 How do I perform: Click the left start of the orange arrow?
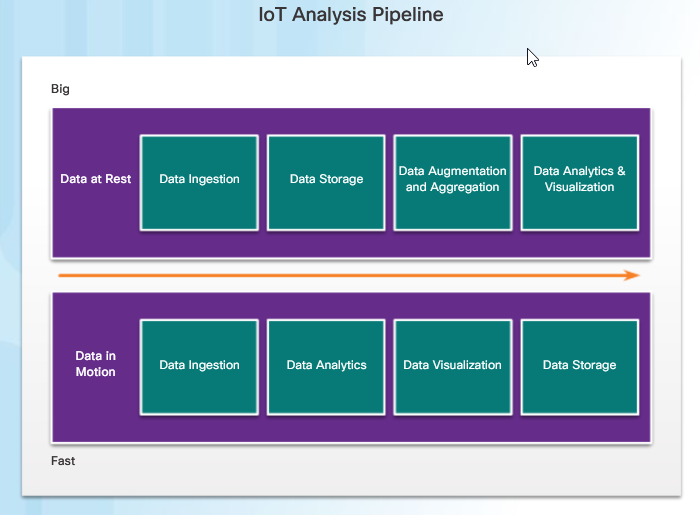[61, 275]
